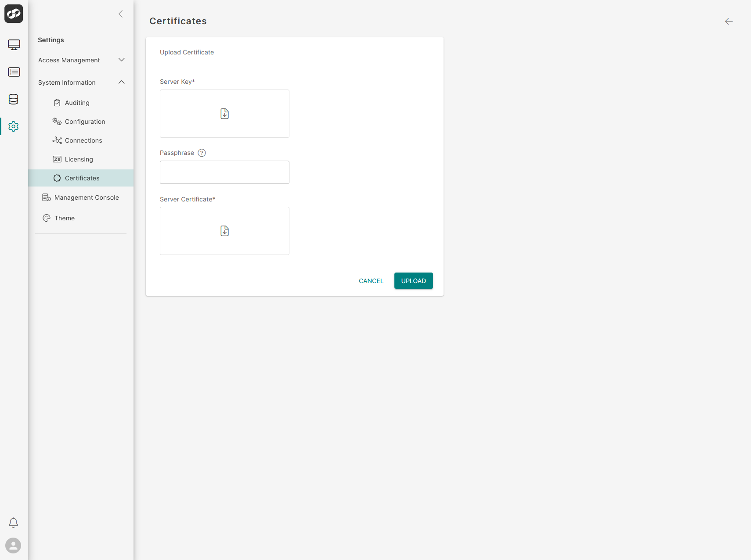751x560 pixels.
Task: Click the Certificates page title
Action: tap(178, 21)
